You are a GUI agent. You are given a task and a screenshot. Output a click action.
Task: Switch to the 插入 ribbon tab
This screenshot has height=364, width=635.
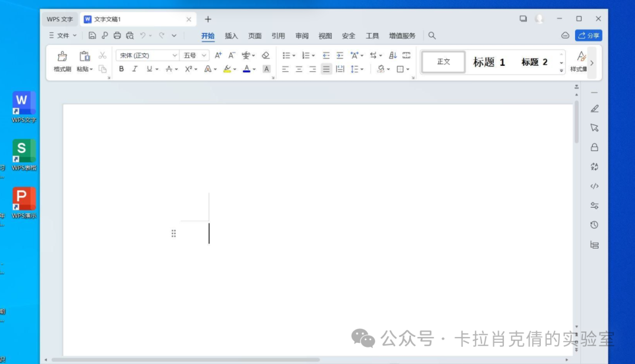pos(231,35)
